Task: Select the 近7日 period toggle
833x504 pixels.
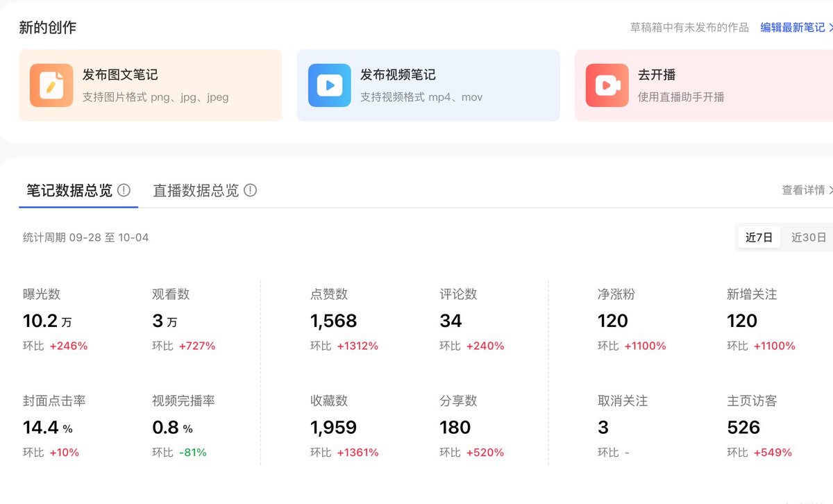Action: point(759,237)
